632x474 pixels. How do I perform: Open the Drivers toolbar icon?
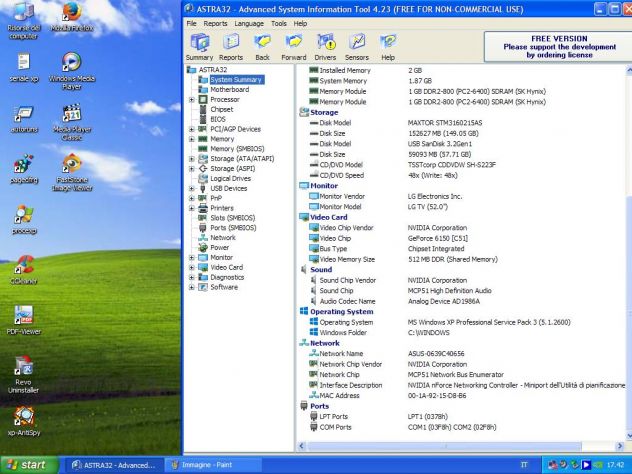point(325,47)
